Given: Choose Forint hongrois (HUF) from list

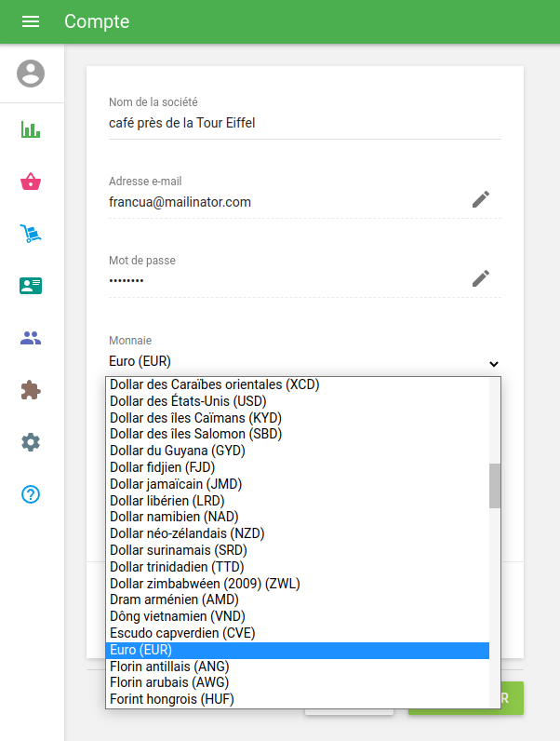Looking at the screenshot, I should (x=172, y=699).
